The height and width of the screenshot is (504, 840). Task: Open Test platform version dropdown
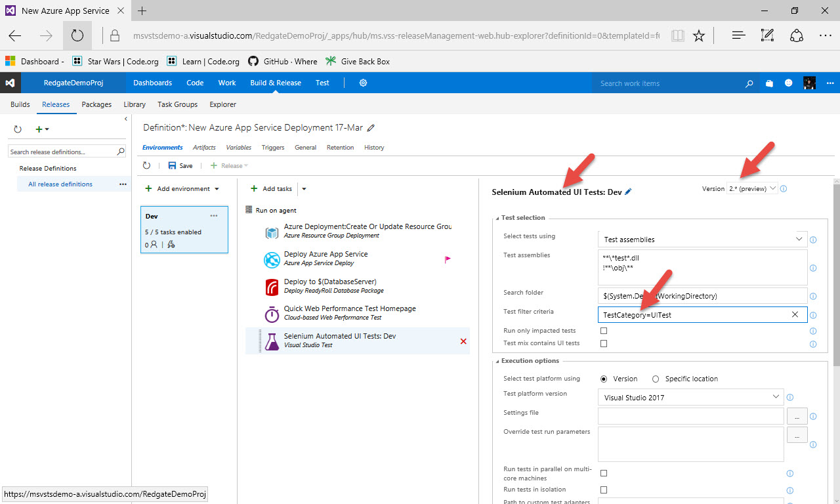click(x=690, y=398)
